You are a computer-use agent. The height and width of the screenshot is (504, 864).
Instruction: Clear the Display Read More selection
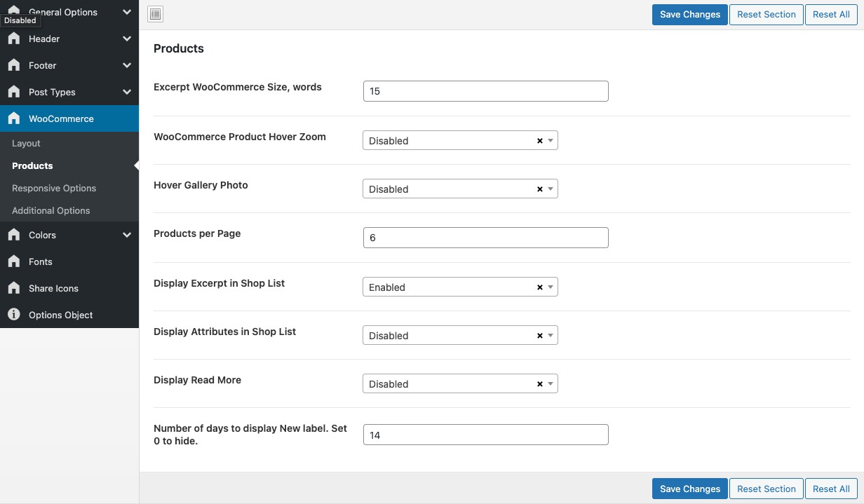pyautogui.click(x=540, y=384)
